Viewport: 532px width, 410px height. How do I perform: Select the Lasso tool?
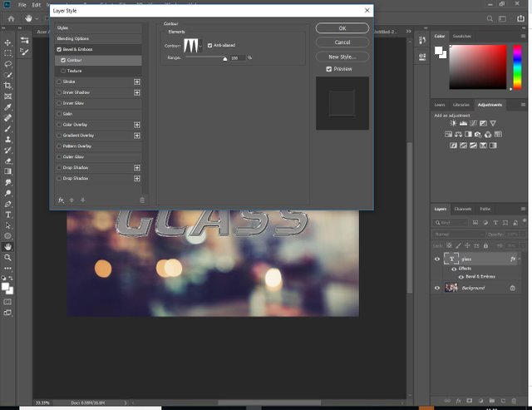click(x=7, y=64)
